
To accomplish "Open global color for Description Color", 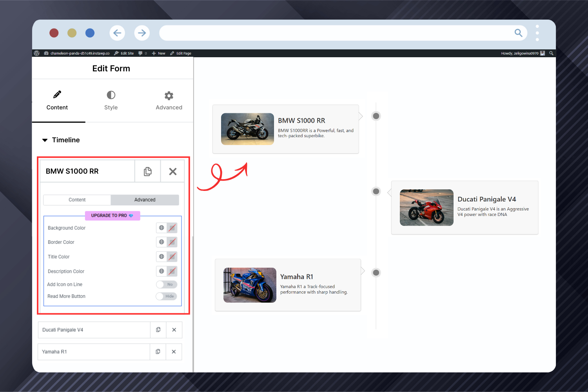I will [x=162, y=271].
